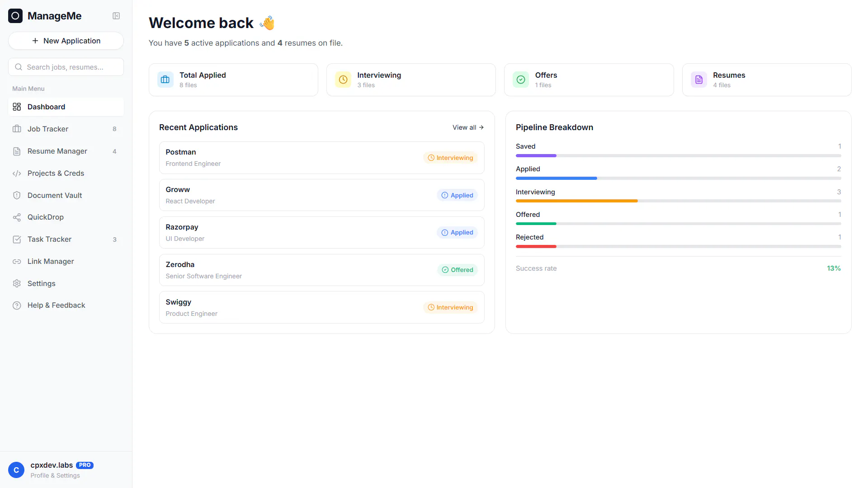Open Job Tracker from the sidebar
The width and height of the screenshot is (868, 488).
pos(66,129)
